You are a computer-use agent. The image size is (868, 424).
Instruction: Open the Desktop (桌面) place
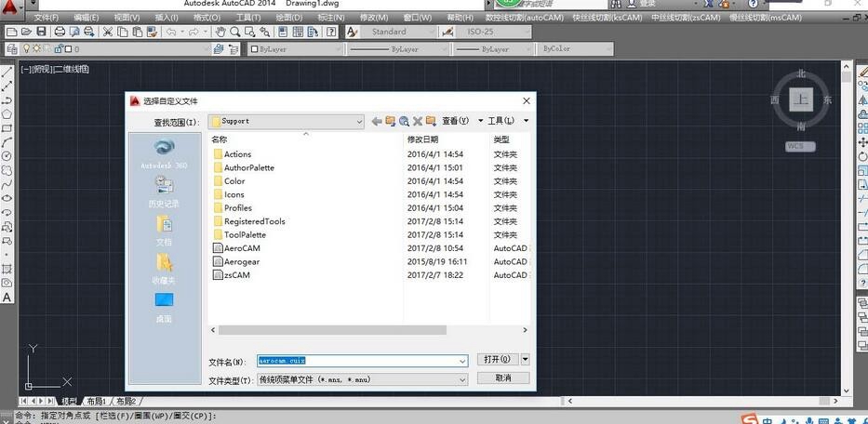[164, 307]
